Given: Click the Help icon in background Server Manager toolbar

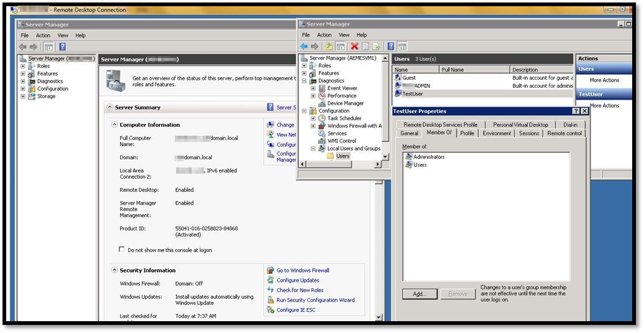Looking at the screenshot, I should pos(62,47).
